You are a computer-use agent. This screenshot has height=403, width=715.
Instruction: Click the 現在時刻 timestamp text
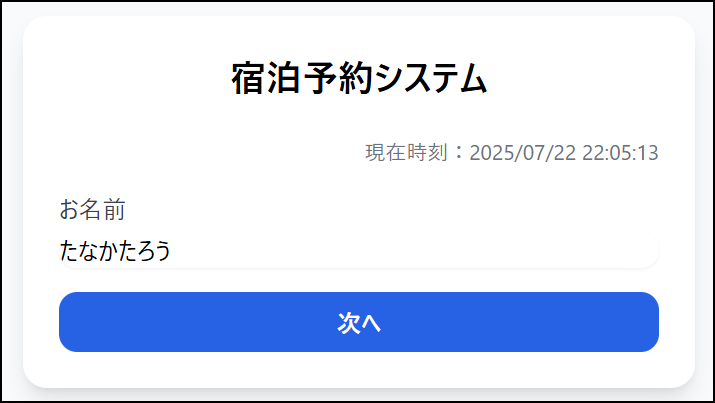coord(512,152)
